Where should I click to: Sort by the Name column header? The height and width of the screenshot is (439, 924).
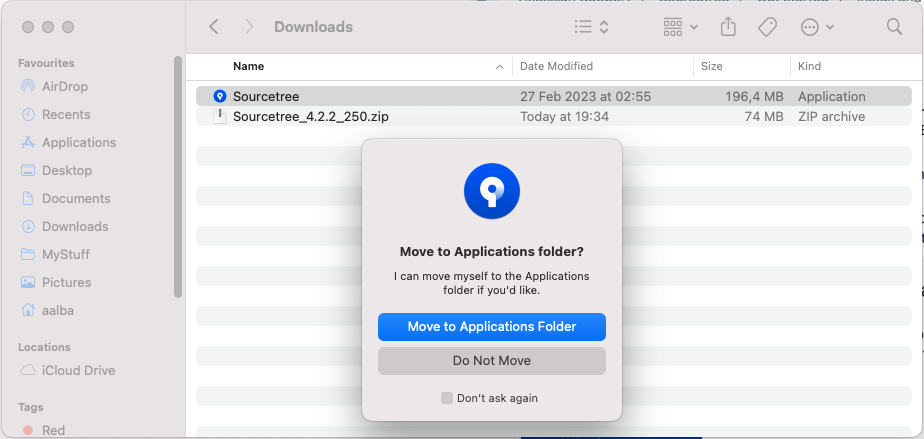[x=248, y=67]
